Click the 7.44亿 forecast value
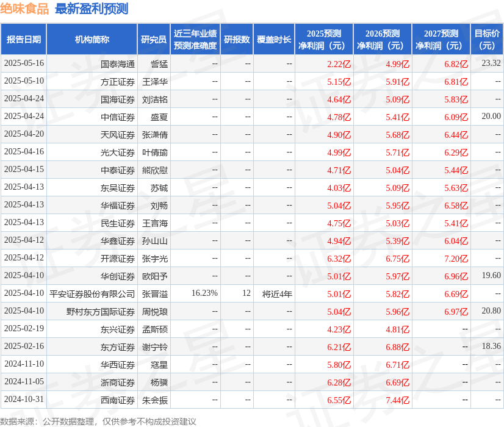 (398, 400)
